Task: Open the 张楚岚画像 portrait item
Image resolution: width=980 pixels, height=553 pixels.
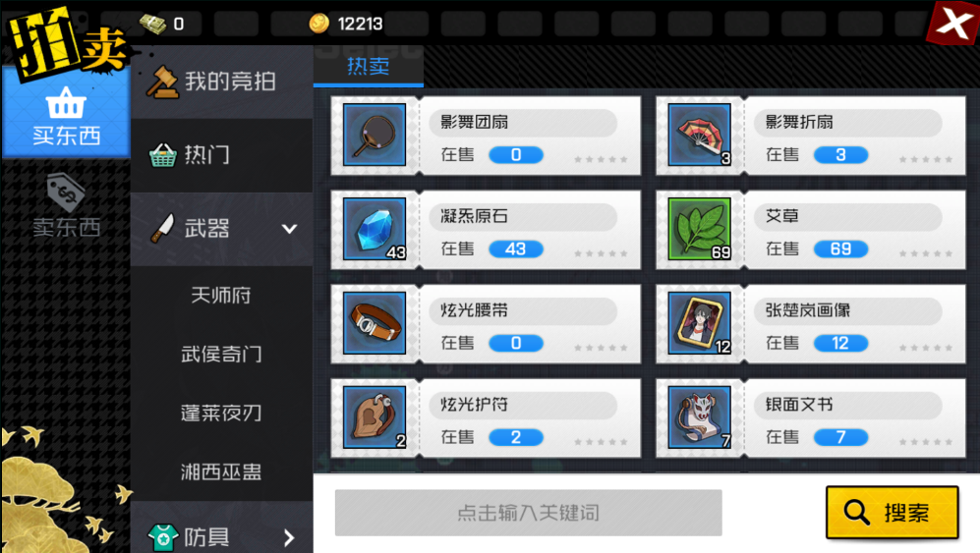Action: 700,323
